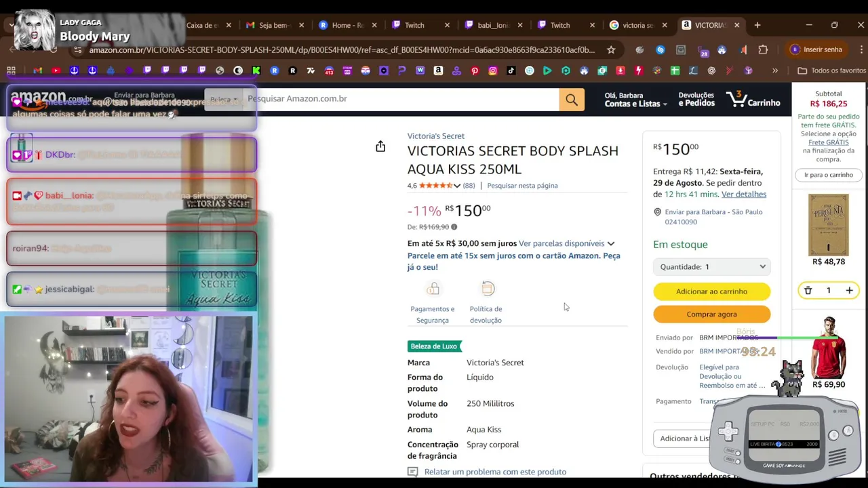The image size is (868, 488).
Task: Open the Quantidade dropdown
Action: click(711, 266)
